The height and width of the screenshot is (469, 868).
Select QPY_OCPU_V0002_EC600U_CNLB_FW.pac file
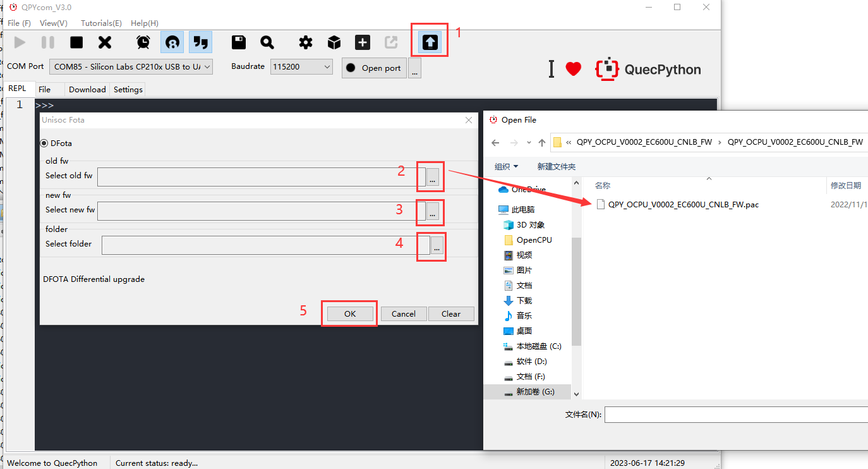pos(683,204)
